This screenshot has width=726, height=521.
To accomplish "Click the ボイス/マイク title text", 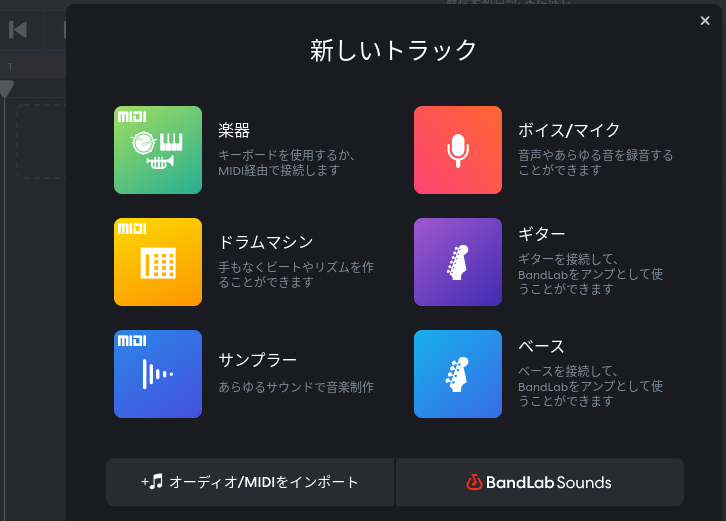I will click(x=569, y=130).
